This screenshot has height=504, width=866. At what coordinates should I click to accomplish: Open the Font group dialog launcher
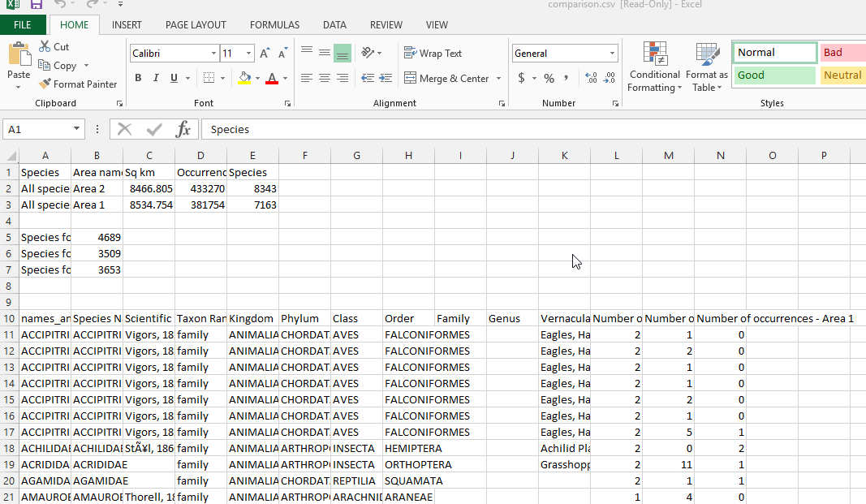click(287, 103)
